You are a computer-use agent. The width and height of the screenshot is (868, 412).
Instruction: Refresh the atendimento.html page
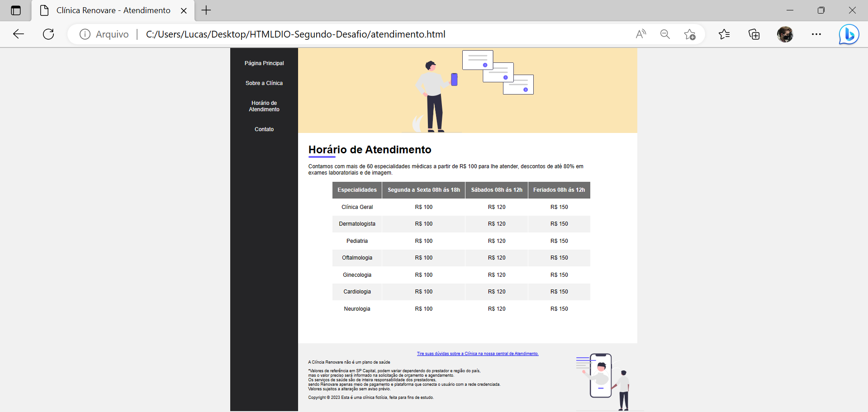click(x=48, y=34)
